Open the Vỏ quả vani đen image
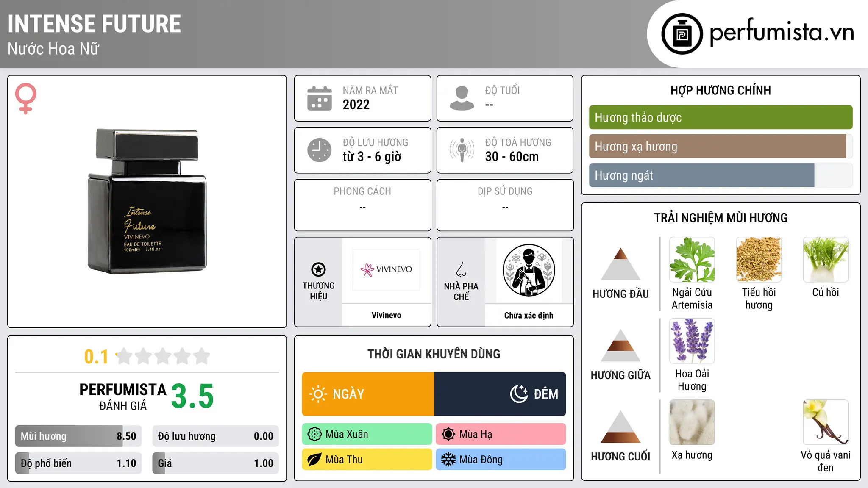Image resolution: width=868 pixels, height=488 pixels. pos(826,422)
